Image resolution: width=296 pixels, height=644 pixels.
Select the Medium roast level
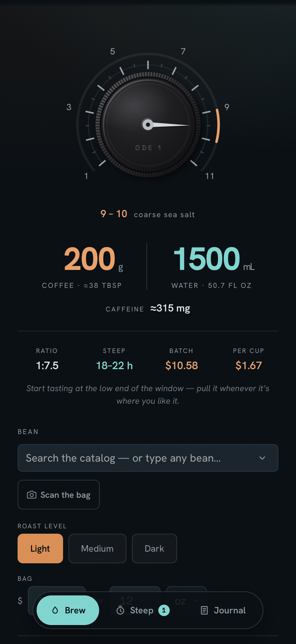[x=97, y=548]
